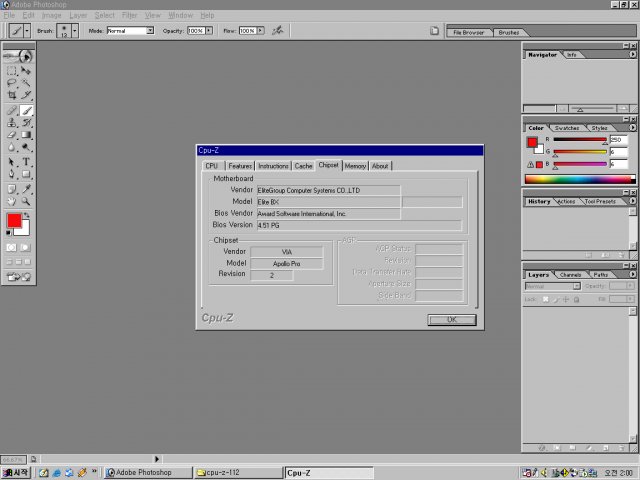The width and height of the screenshot is (640, 480).
Task: Click the volume icon in system tray
Action: 544,473
